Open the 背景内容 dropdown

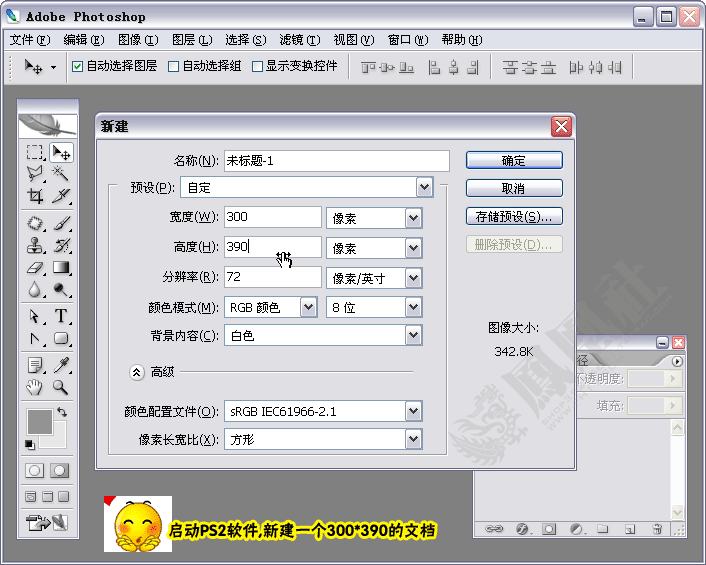413,335
